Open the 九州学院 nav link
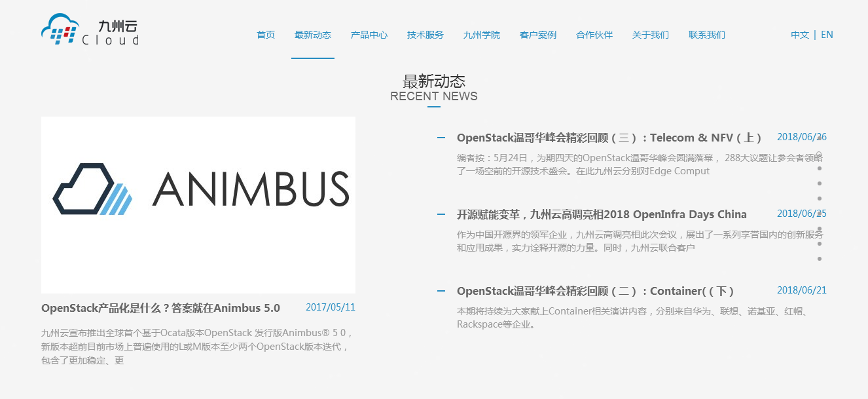 click(482, 35)
